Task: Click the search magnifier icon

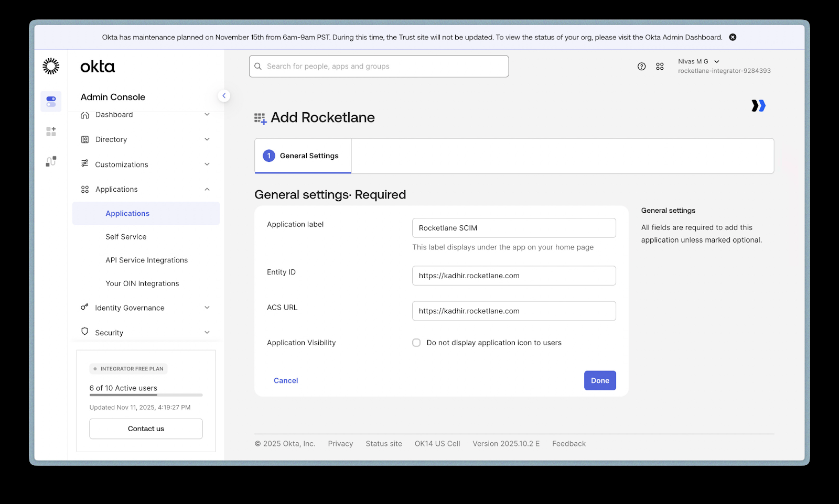Action: coord(258,67)
